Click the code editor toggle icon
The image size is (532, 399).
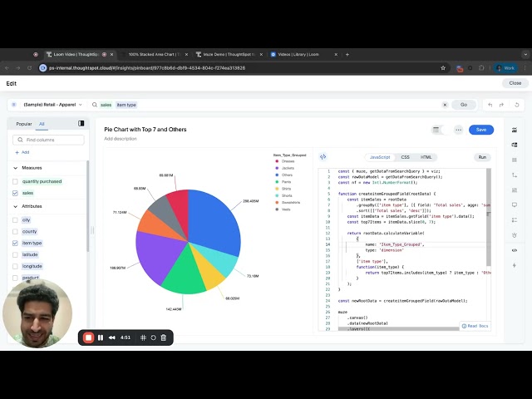click(323, 156)
